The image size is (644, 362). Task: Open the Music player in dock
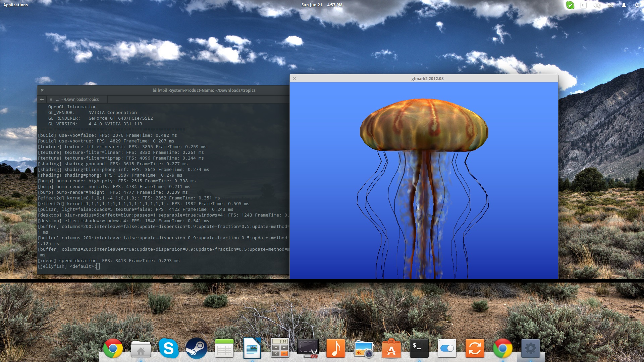tap(335, 348)
